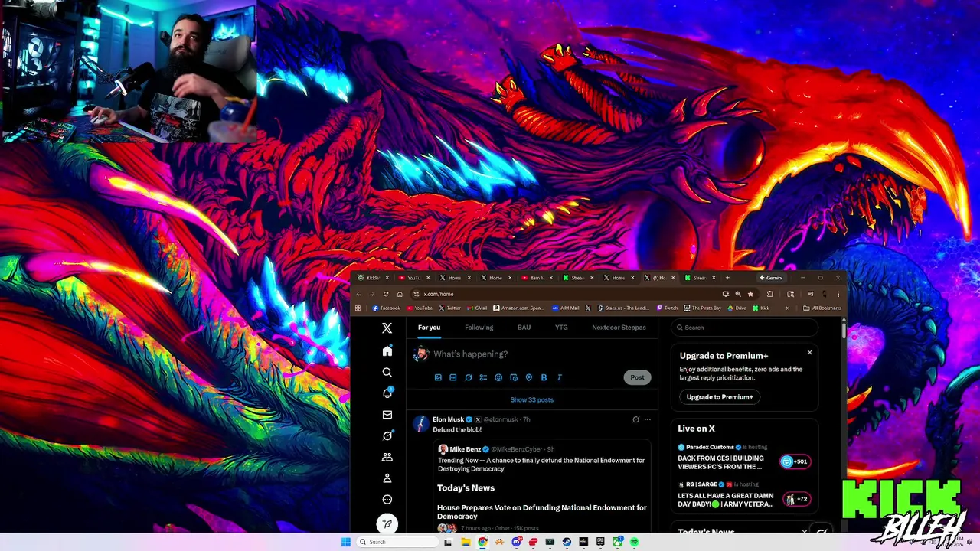Go to Chrome home page button

point(400,294)
